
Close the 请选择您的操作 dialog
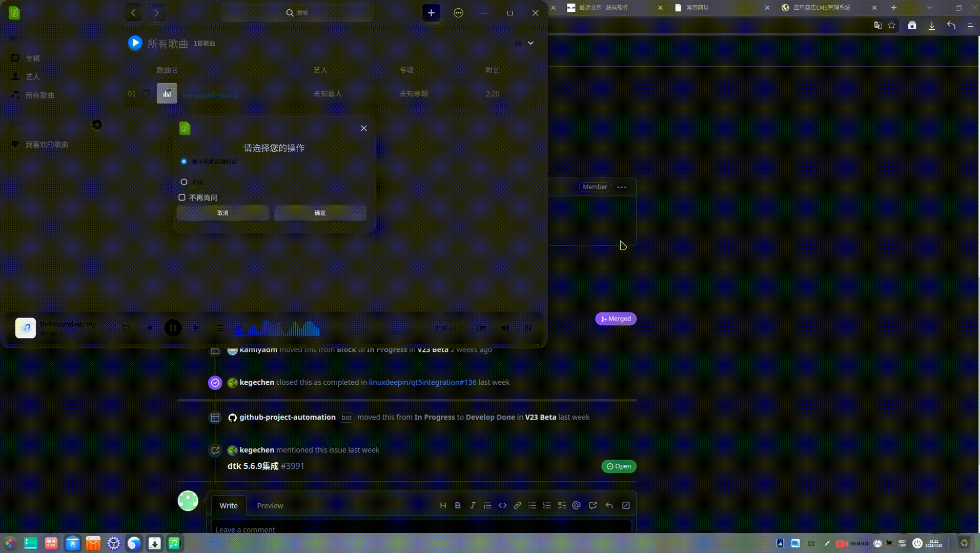coord(364,128)
